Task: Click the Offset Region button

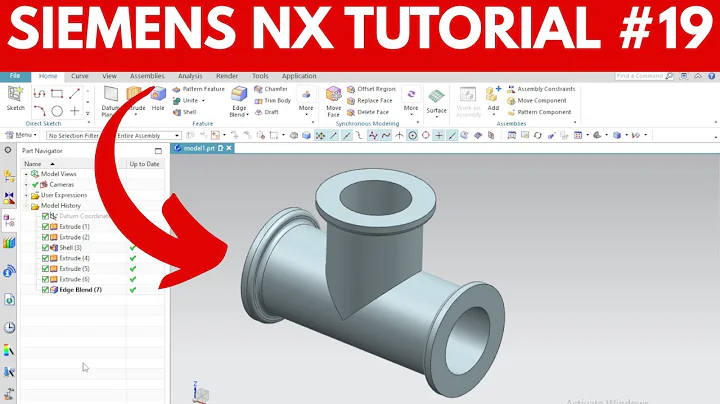Action: 371,89
